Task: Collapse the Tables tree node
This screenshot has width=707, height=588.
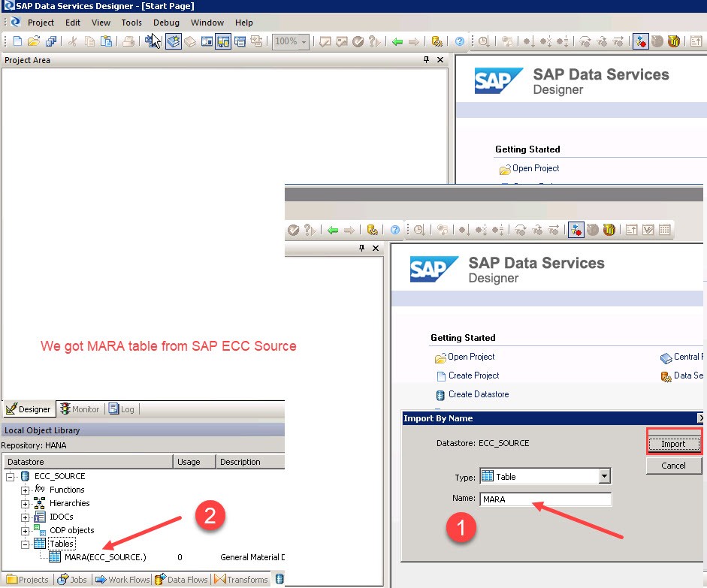Action: tap(25, 544)
